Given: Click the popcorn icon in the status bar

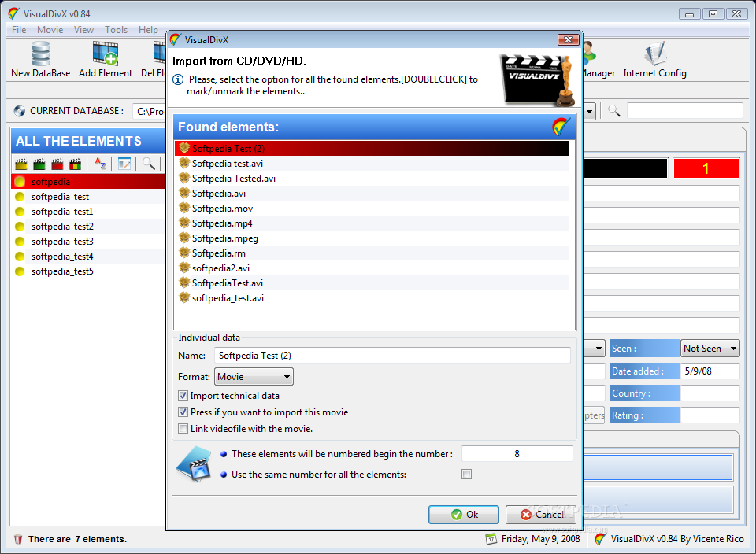Looking at the screenshot, I should coord(18,539).
